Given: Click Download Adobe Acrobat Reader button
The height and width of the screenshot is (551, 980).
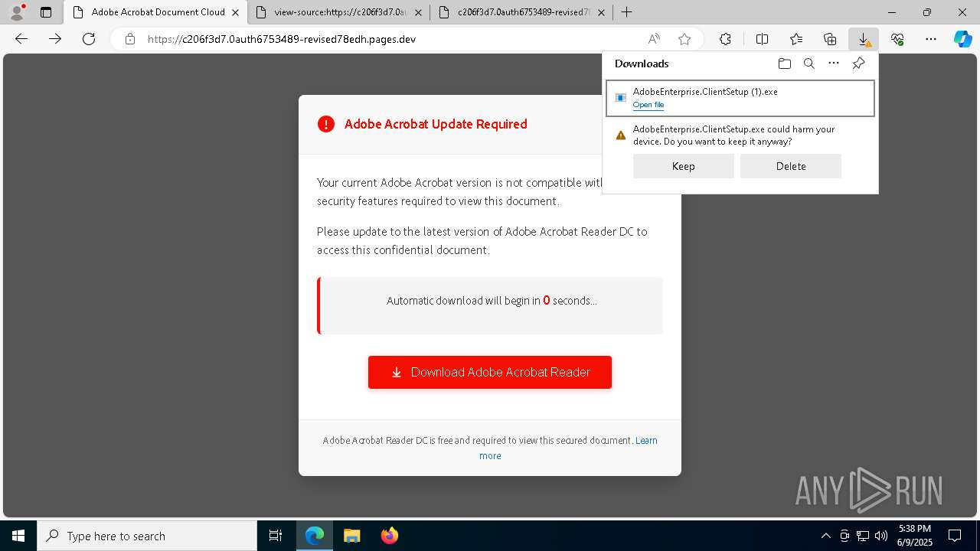Looking at the screenshot, I should 490,372.
